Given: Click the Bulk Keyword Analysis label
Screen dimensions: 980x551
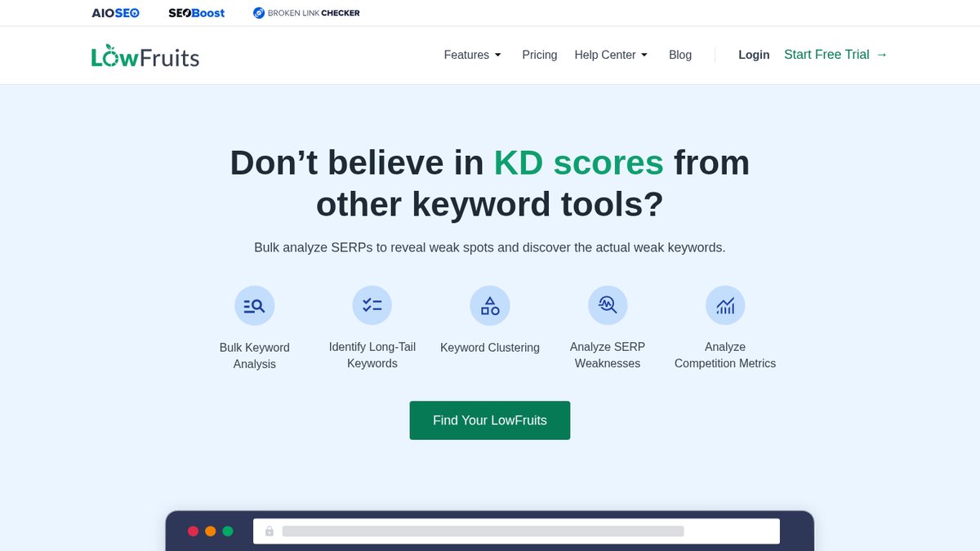Looking at the screenshot, I should tap(255, 356).
